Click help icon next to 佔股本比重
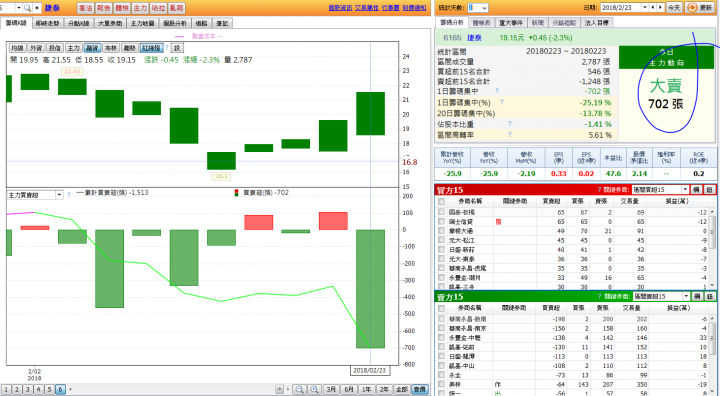 (x=510, y=124)
